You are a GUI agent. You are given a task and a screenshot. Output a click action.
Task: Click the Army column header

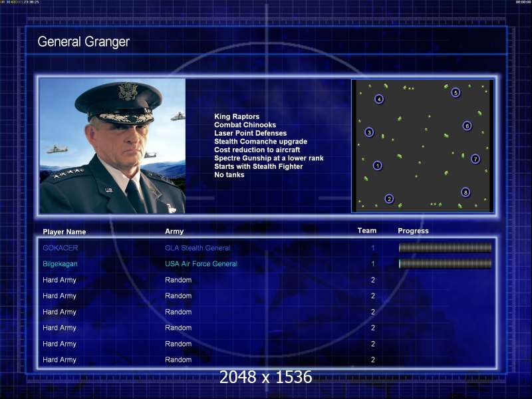pyautogui.click(x=174, y=231)
